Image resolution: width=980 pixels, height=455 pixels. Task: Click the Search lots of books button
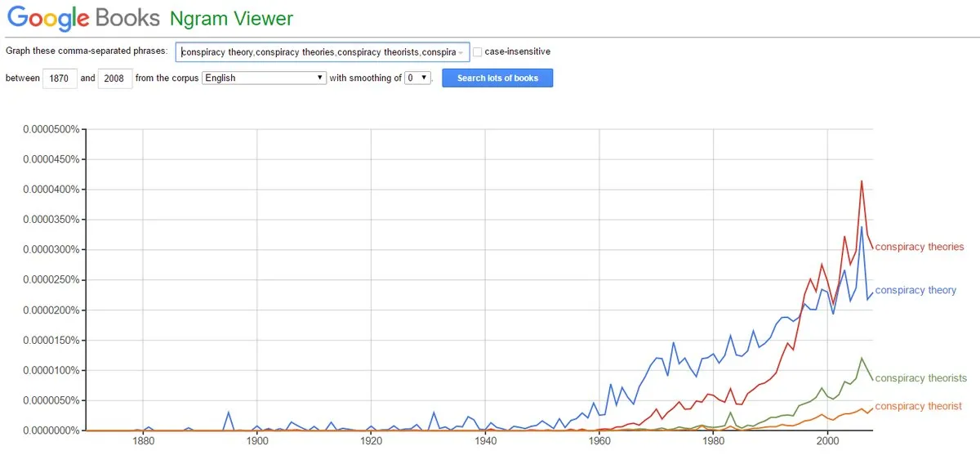tap(497, 78)
